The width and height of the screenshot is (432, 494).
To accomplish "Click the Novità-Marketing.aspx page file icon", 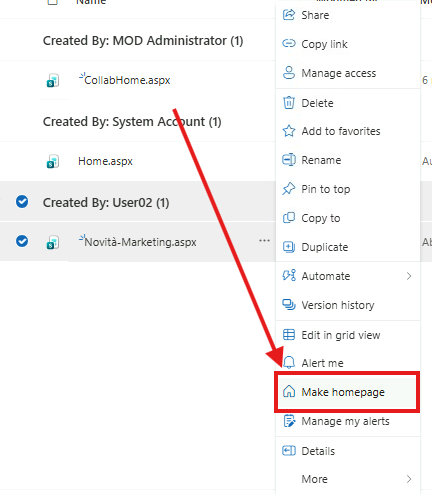I will click(x=53, y=242).
